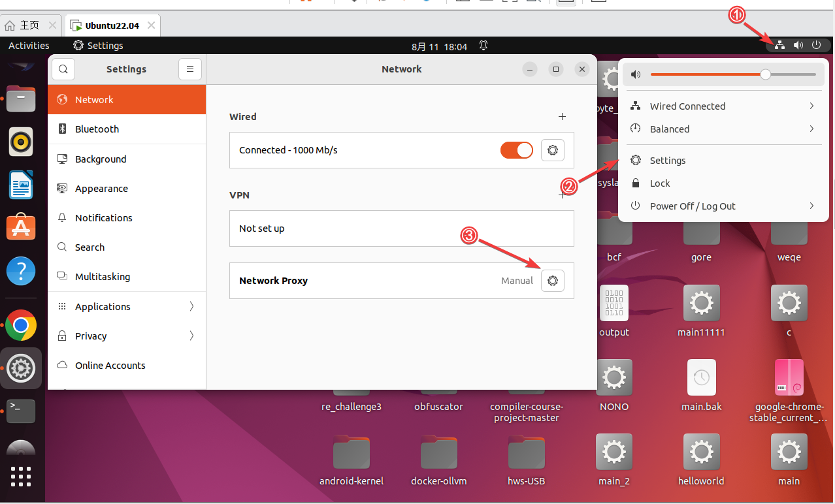Image resolution: width=835 pixels, height=504 pixels.
Task: Click the Settings gear icon in the dock
Action: pyautogui.click(x=21, y=369)
